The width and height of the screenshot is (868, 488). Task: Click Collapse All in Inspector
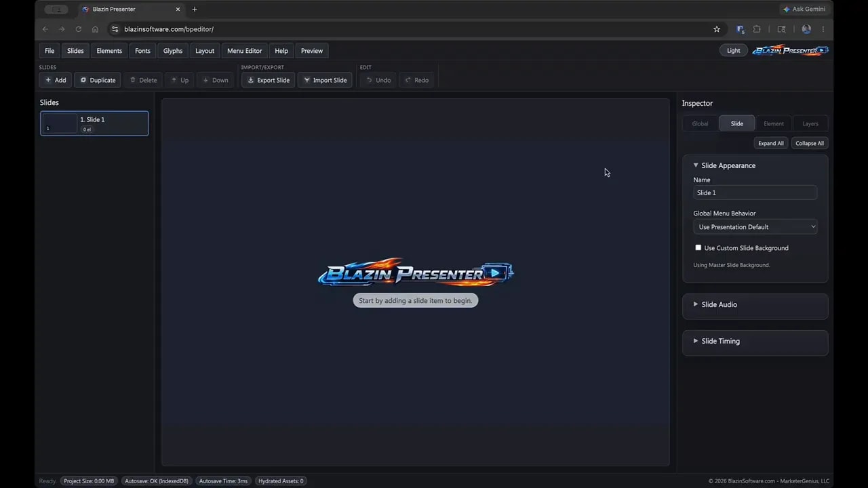810,143
